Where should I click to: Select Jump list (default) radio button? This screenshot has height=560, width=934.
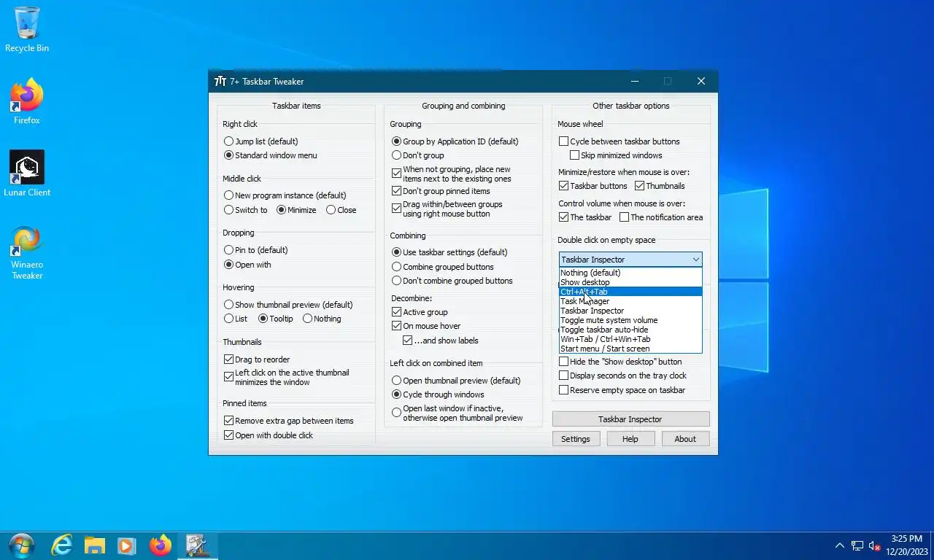point(260,141)
